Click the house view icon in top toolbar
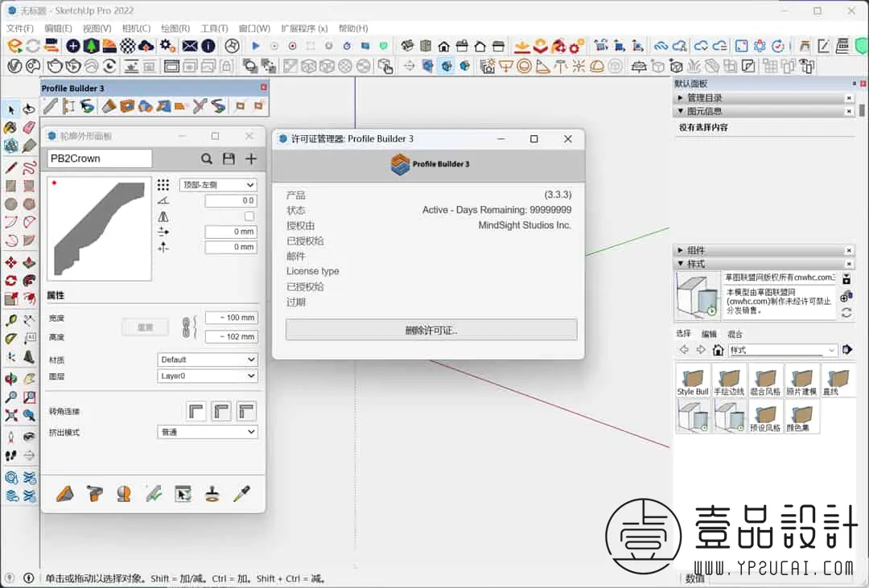The width and height of the screenshot is (869, 588). 443,46
